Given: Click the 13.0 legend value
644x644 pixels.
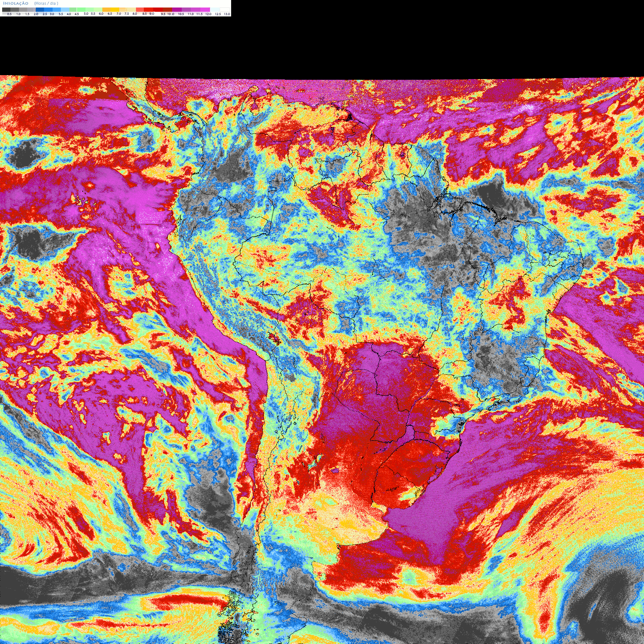Looking at the screenshot, I should coord(227,14).
